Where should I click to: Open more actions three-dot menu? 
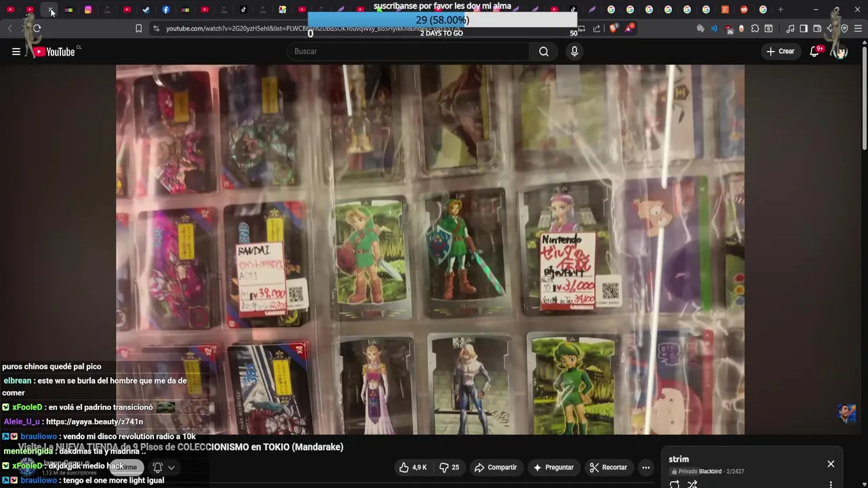646,468
